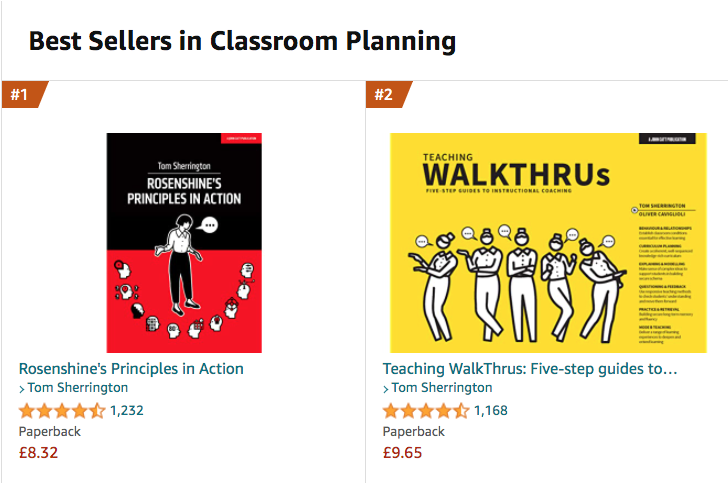This screenshot has height=483, width=728.
Task: Click the #2 rank badge
Action: (x=385, y=95)
